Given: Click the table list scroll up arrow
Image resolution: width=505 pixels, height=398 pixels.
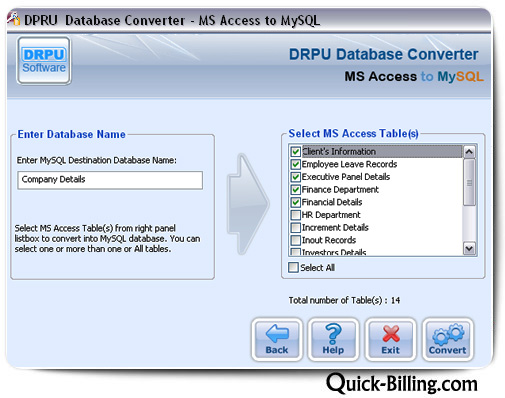Looking at the screenshot, I should [469, 152].
